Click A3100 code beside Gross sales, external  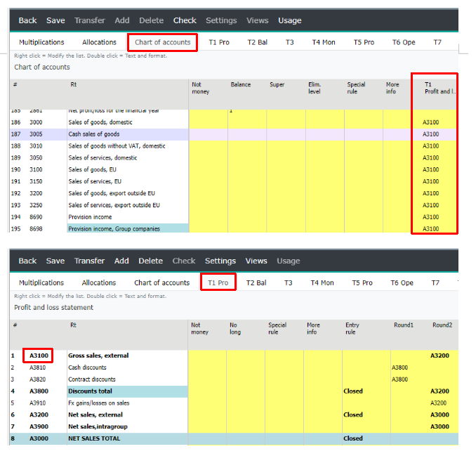point(39,356)
